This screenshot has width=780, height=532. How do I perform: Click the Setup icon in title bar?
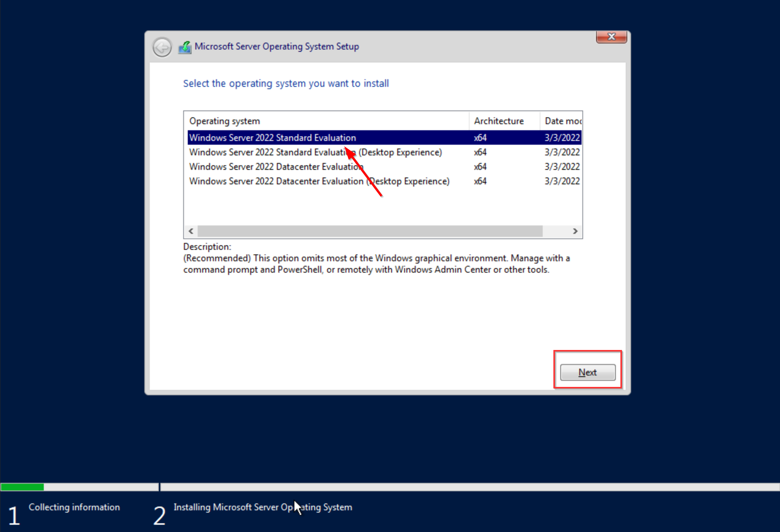pos(185,47)
